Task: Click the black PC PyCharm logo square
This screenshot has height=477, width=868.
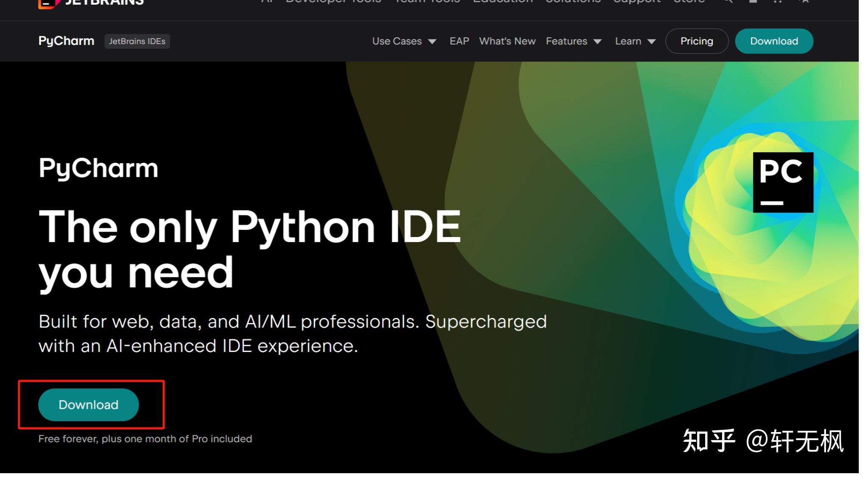Action: click(x=783, y=182)
